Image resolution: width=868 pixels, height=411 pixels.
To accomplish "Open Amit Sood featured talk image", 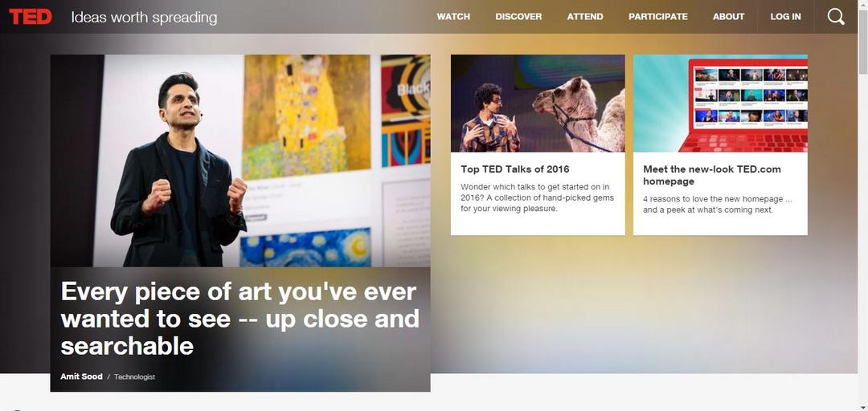I will [240, 161].
